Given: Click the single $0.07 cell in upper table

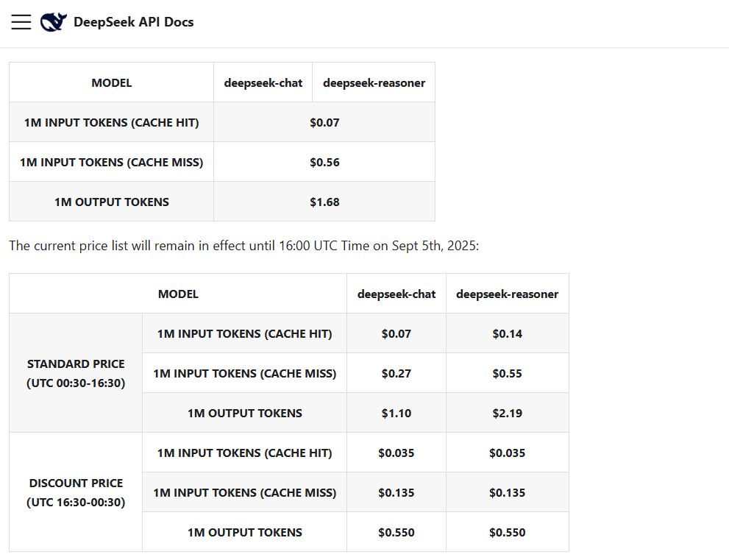Looking at the screenshot, I should click(324, 122).
